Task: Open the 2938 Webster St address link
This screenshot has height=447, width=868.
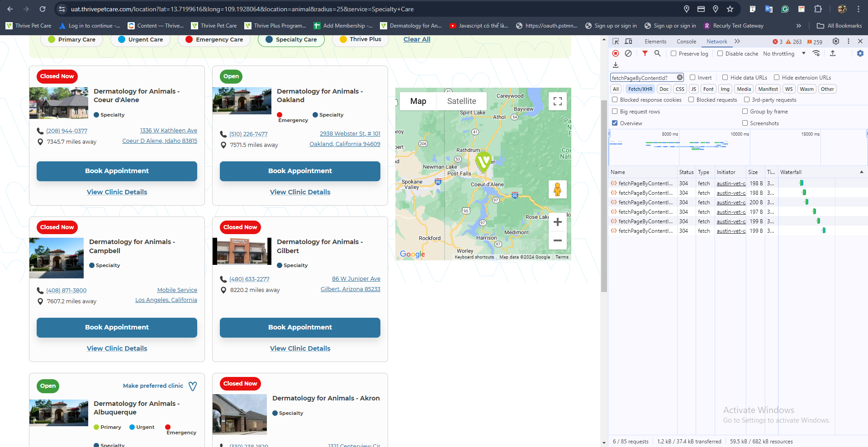Action: pos(350,133)
